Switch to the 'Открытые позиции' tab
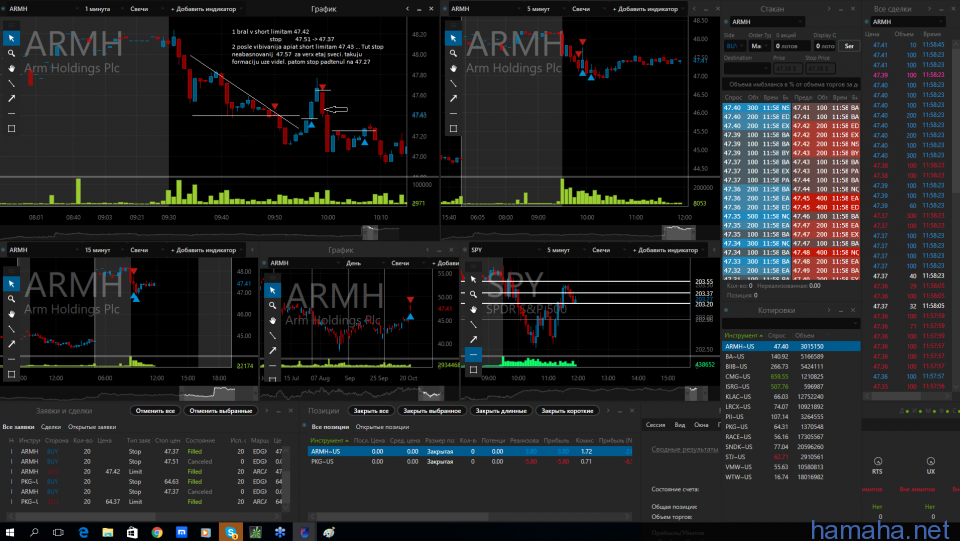 point(382,427)
